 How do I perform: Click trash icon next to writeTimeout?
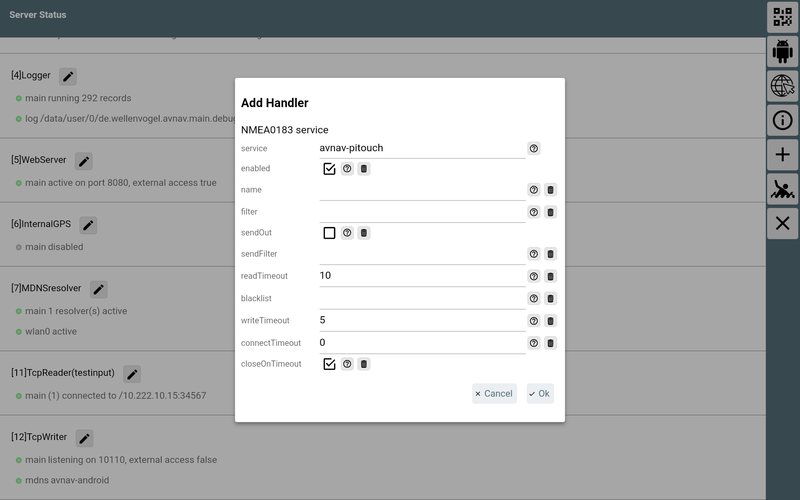pyautogui.click(x=550, y=321)
